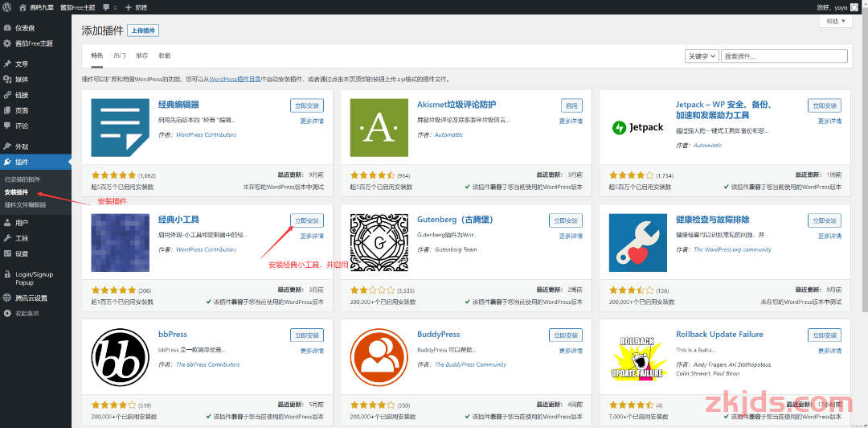This screenshot has height=428, width=868.
Task: Open Gutenberg Team author link
Action: pos(457,249)
